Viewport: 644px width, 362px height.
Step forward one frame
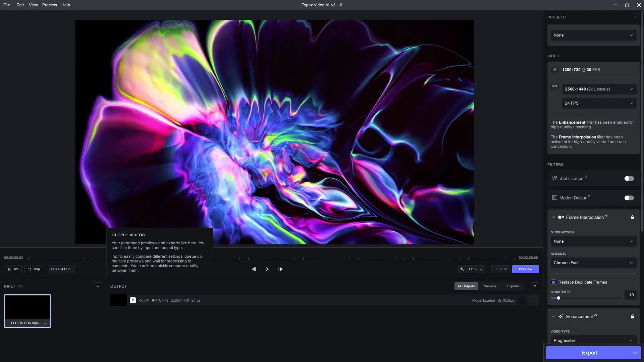click(x=280, y=269)
